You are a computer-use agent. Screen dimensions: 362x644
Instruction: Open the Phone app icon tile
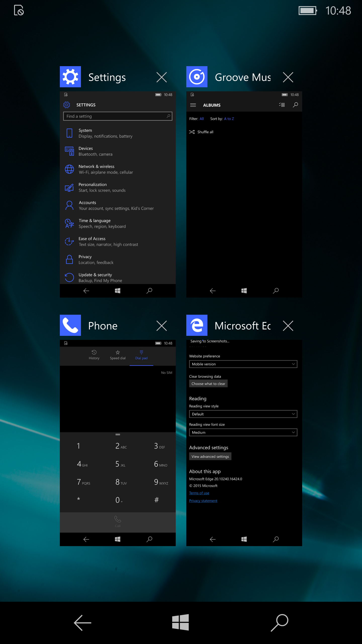[70, 325]
